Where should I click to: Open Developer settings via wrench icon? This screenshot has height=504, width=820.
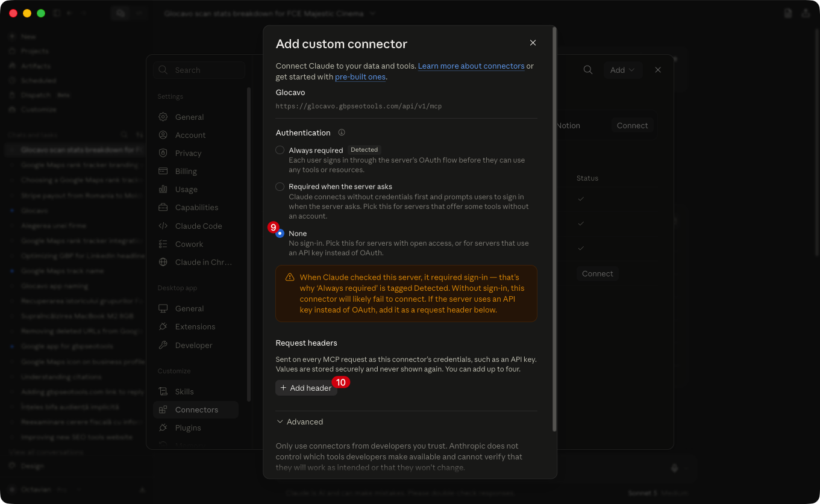163,345
